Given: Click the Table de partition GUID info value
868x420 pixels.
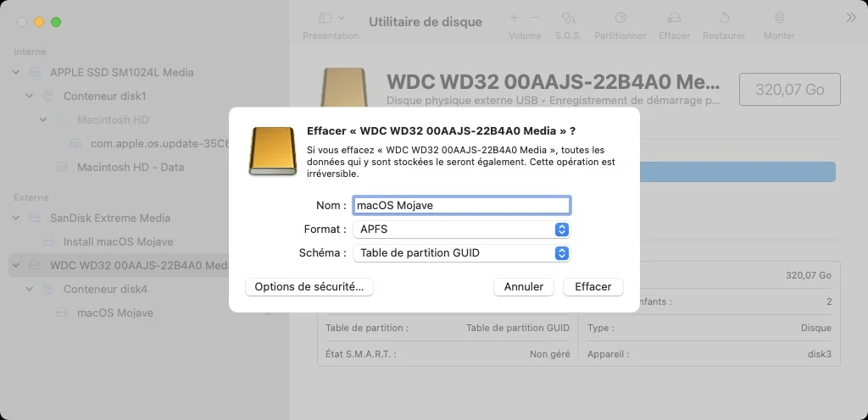Looking at the screenshot, I should [x=518, y=328].
